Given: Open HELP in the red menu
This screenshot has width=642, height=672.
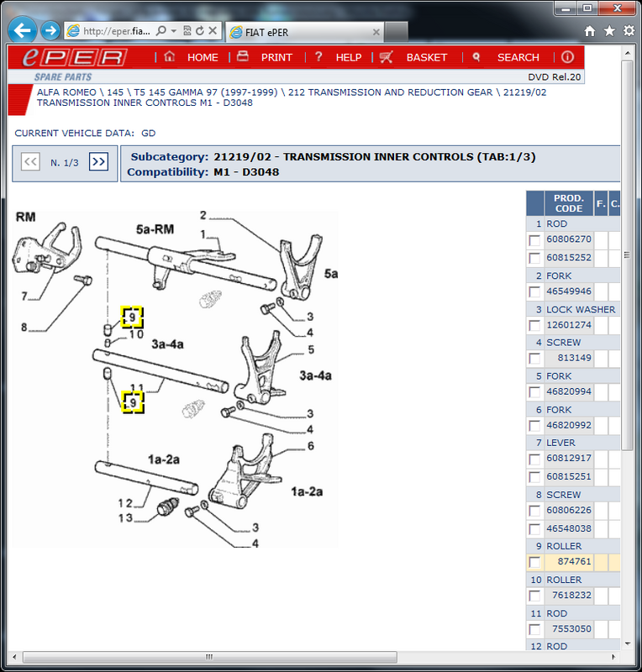Looking at the screenshot, I should [349, 57].
